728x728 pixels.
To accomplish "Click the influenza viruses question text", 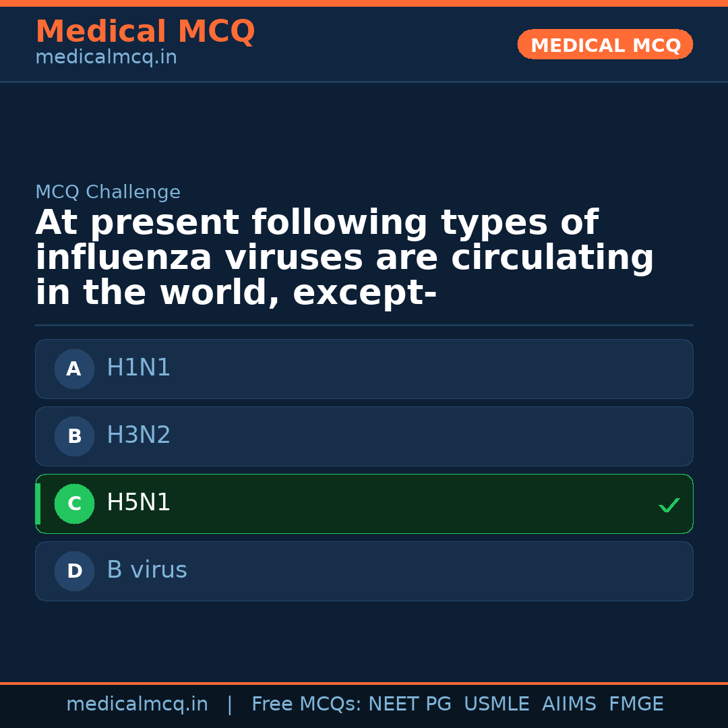I will pos(344,258).
